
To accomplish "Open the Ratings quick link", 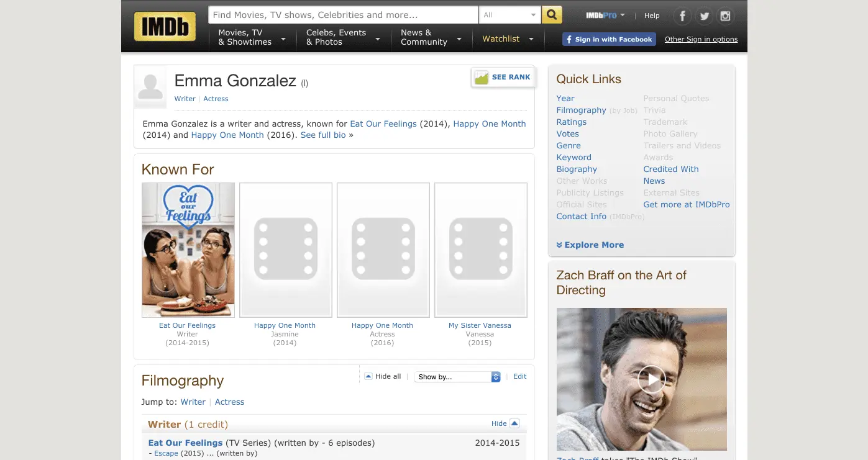I will click(x=572, y=122).
